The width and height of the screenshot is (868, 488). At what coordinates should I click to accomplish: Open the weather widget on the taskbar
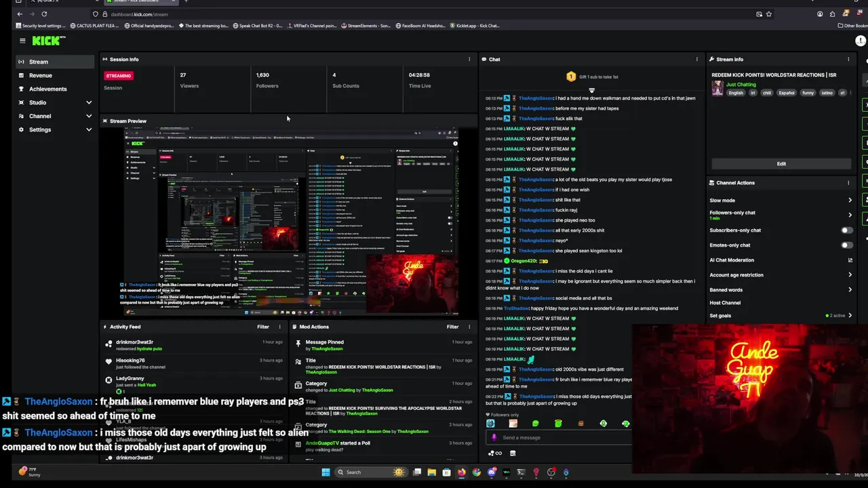pos(30,472)
